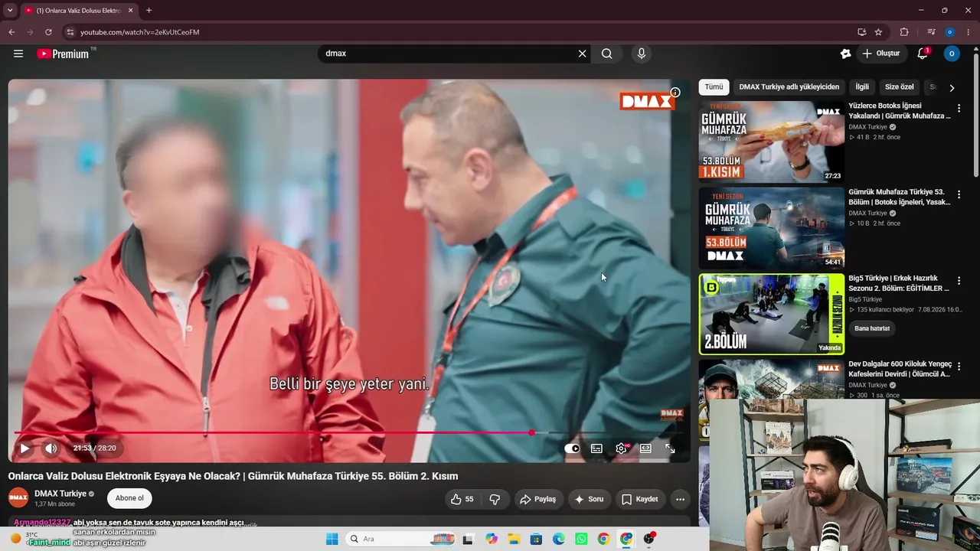The width and height of the screenshot is (980, 551).
Task: Open Chrome tab search dropdown
Action: coord(10,11)
